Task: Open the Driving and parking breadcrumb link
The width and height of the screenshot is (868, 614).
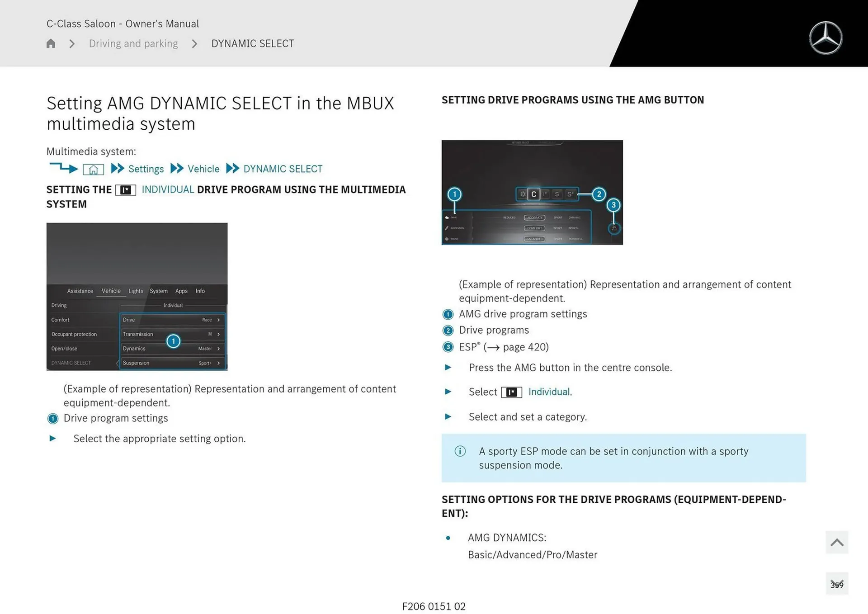Action: (133, 43)
